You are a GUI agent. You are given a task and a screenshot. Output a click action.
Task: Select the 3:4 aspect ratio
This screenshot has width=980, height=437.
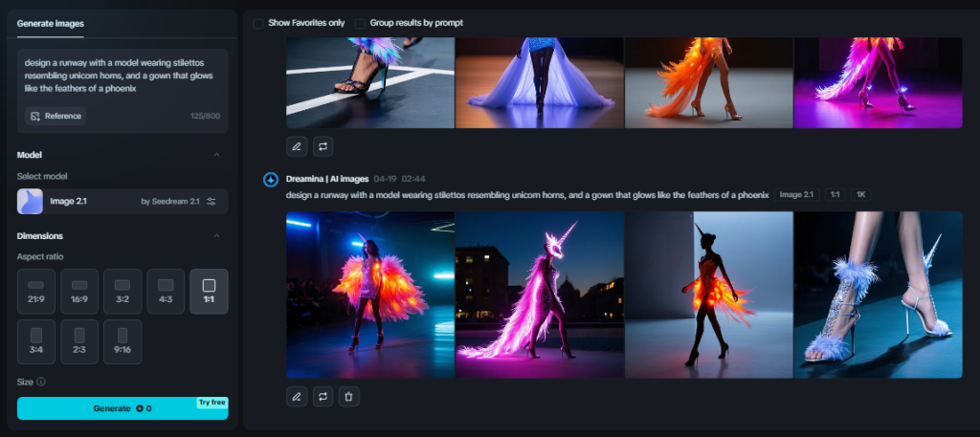click(x=35, y=341)
